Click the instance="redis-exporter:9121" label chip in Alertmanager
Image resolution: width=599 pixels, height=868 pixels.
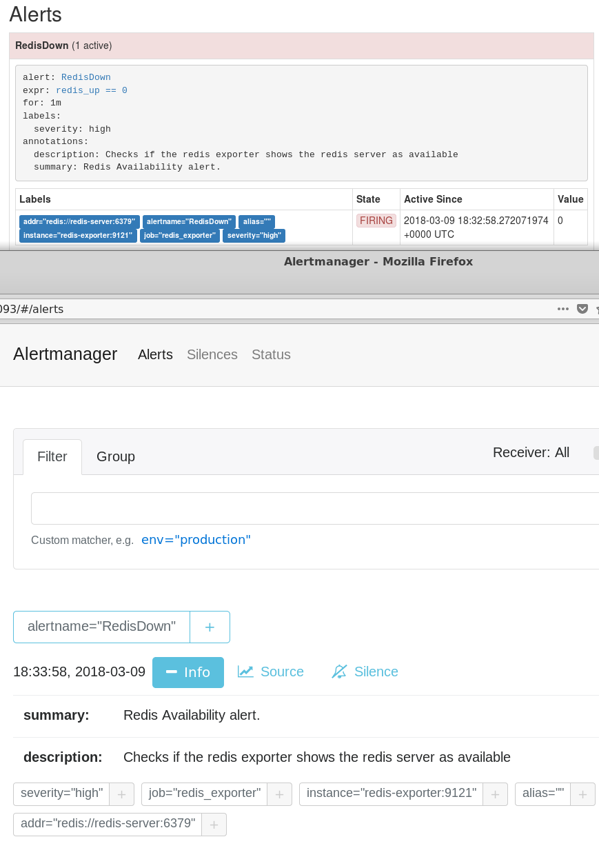click(392, 794)
